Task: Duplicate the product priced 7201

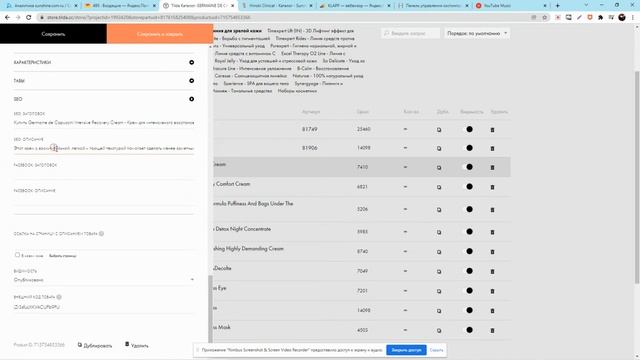Action: click(x=439, y=291)
